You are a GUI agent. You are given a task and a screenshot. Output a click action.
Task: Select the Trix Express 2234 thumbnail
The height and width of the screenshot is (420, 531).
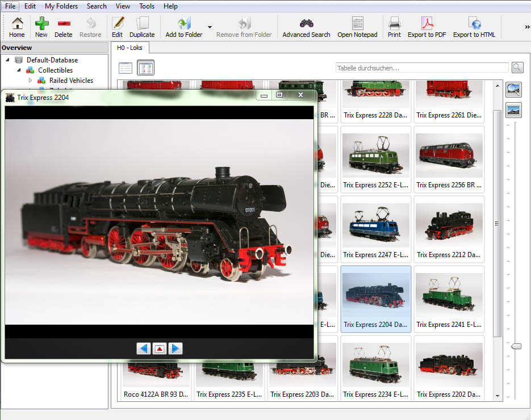click(375, 368)
